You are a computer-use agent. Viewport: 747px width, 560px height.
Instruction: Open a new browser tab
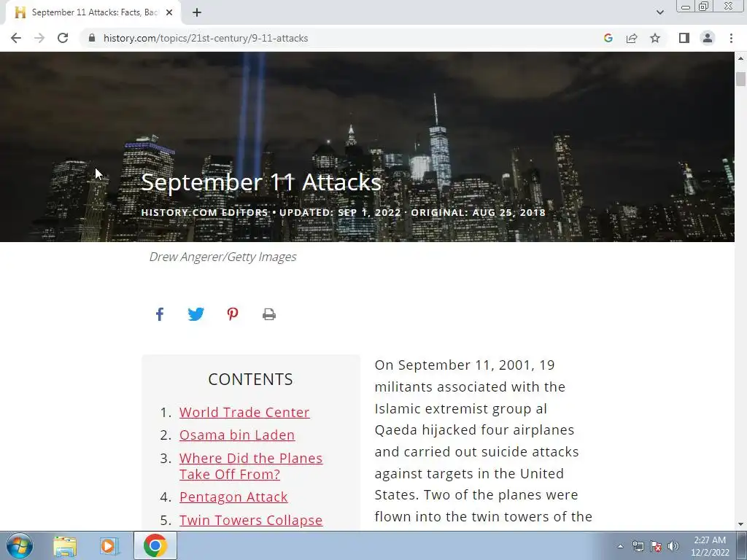(x=197, y=12)
